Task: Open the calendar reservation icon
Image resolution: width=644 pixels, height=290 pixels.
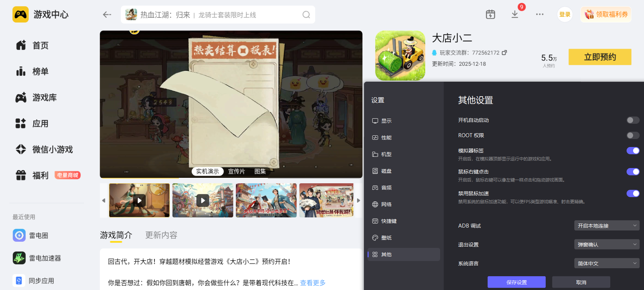Action: click(491, 15)
